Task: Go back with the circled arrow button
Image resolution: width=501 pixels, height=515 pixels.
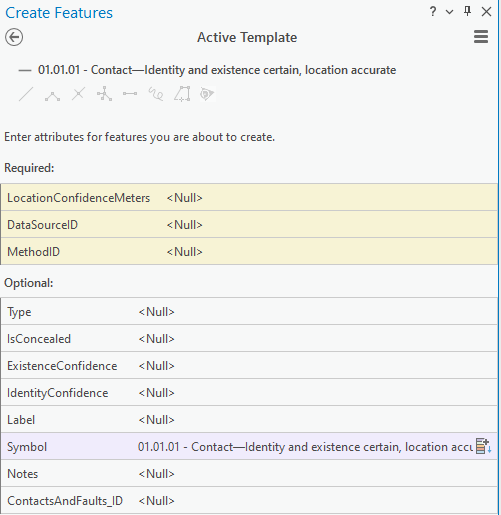Action: (x=14, y=37)
